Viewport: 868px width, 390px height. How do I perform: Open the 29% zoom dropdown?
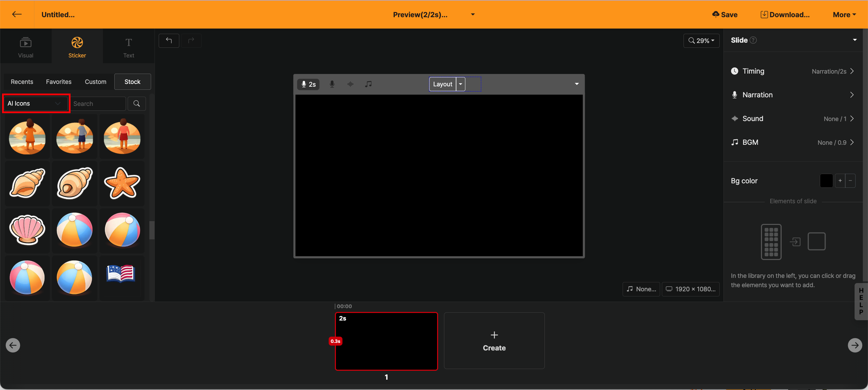(x=701, y=41)
